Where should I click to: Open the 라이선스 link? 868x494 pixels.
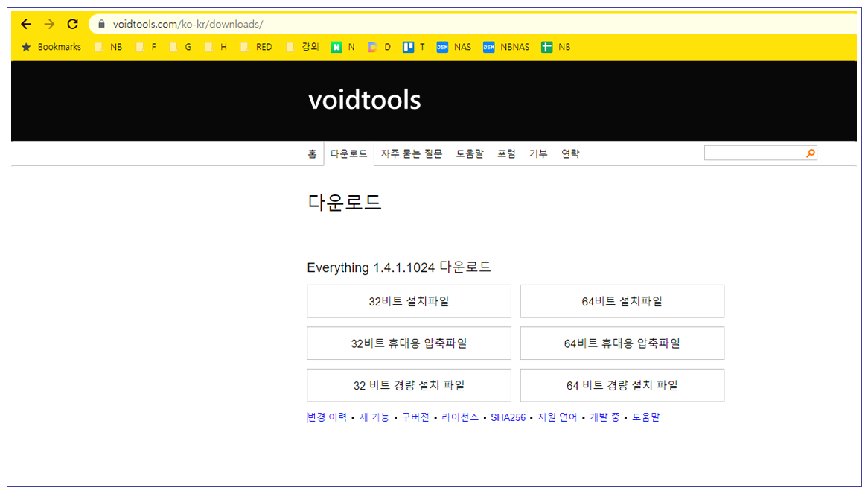pos(460,417)
